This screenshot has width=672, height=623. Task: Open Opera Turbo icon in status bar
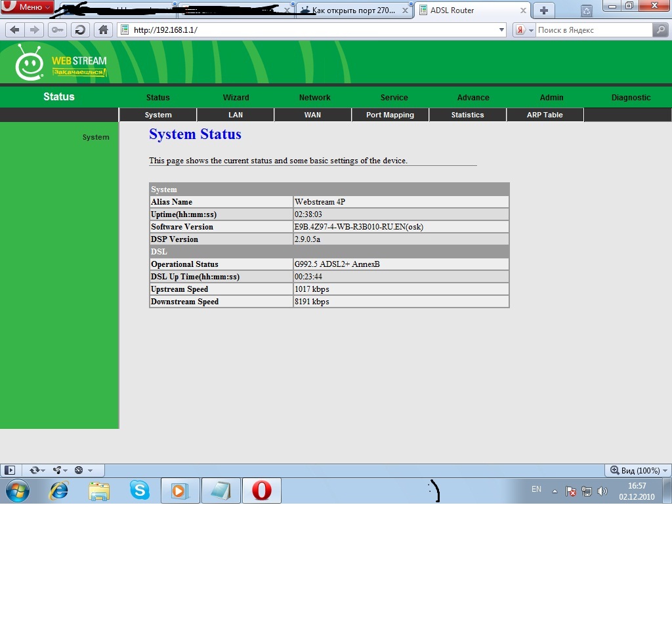pos(79,470)
